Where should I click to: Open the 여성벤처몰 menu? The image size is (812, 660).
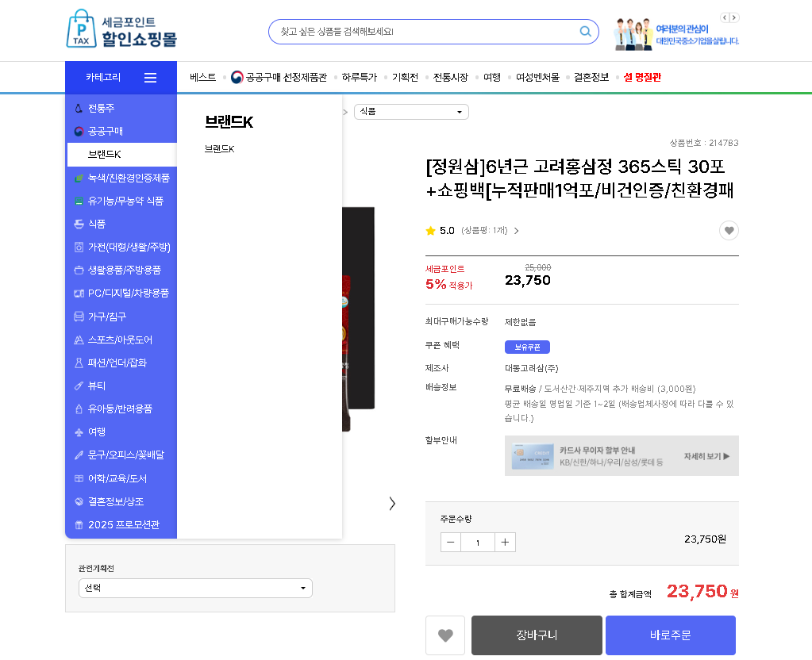[537, 78]
